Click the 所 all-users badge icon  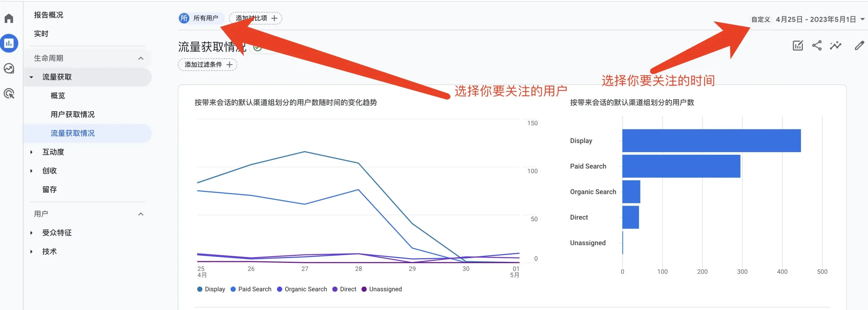point(184,18)
